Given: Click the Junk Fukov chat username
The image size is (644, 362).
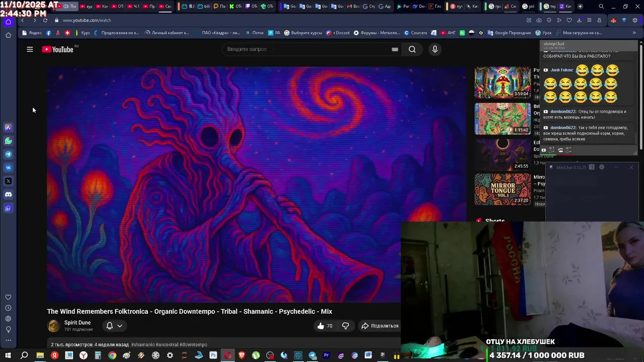Looking at the screenshot, I should (x=561, y=70).
